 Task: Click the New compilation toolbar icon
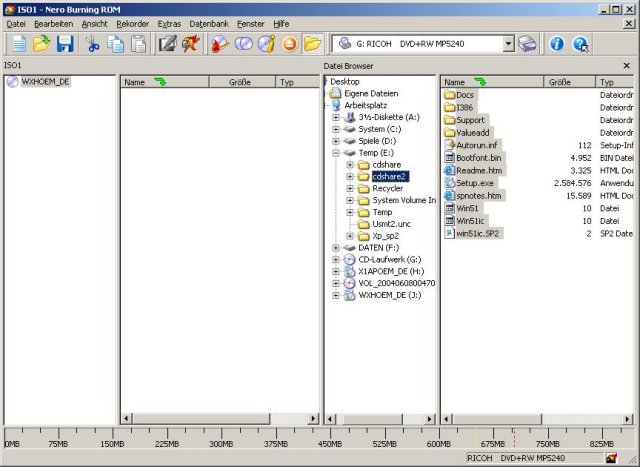[19, 44]
